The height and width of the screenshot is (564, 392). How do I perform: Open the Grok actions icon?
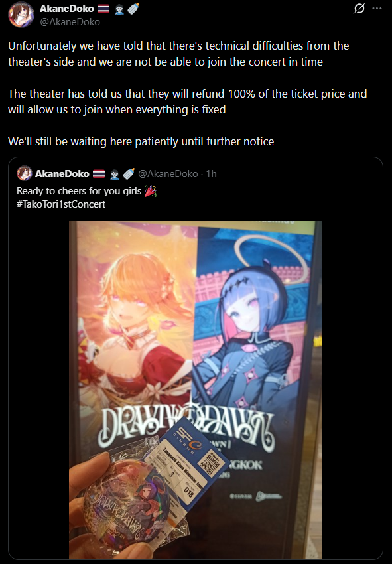click(x=359, y=8)
